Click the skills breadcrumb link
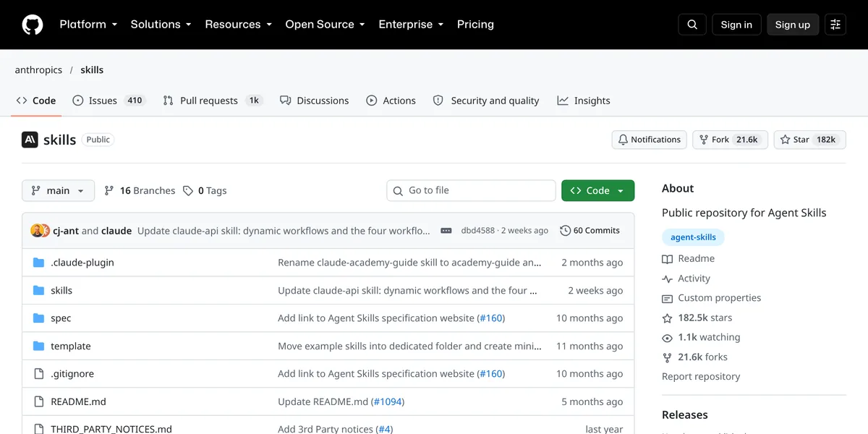Image resolution: width=868 pixels, height=434 pixels. point(92,70)
